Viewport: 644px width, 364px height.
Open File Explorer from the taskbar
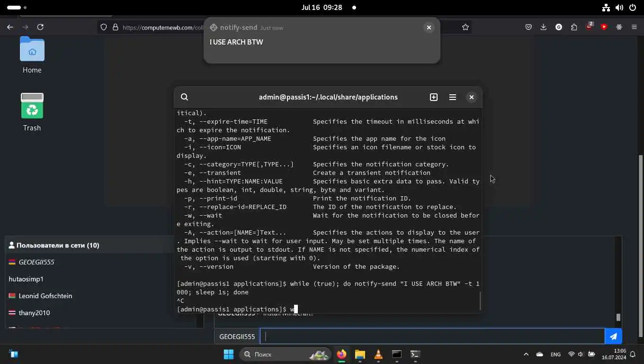(x=360, y=354)
